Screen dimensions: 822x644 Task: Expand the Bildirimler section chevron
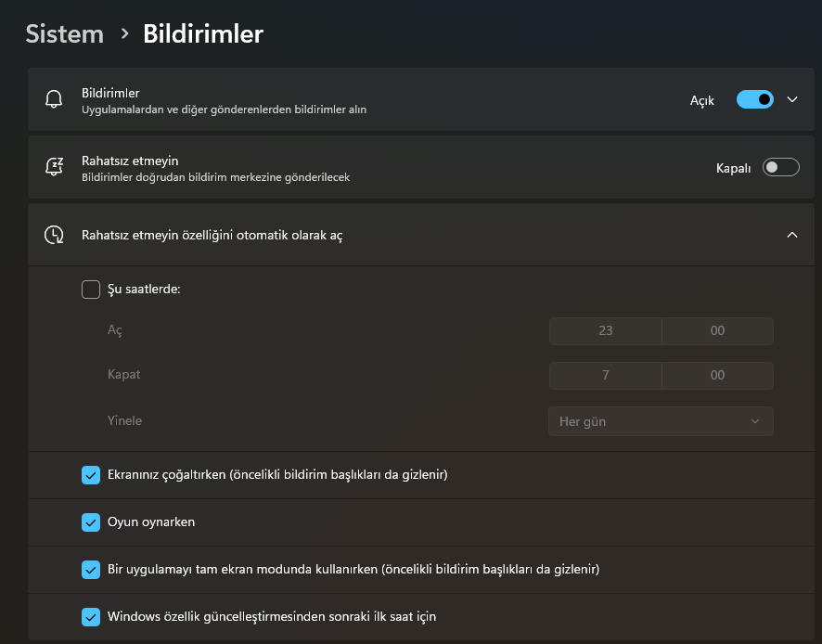click(x=793, y=99)
